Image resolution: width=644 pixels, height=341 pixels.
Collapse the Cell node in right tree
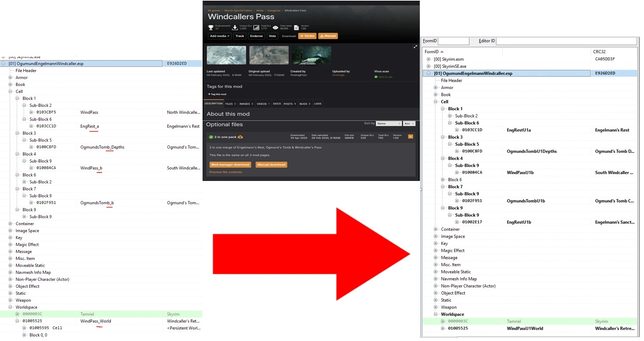click(x=435, y=102)
